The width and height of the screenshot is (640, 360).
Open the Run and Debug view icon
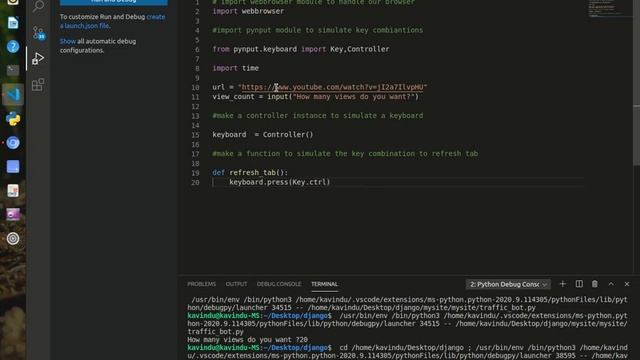[38, 59]
